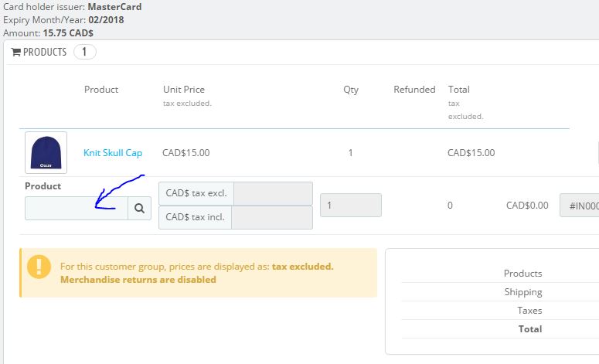This screenshot has width=599, height=364.
Task: Click the magnifier search icon button
Action: click(139, 208)
